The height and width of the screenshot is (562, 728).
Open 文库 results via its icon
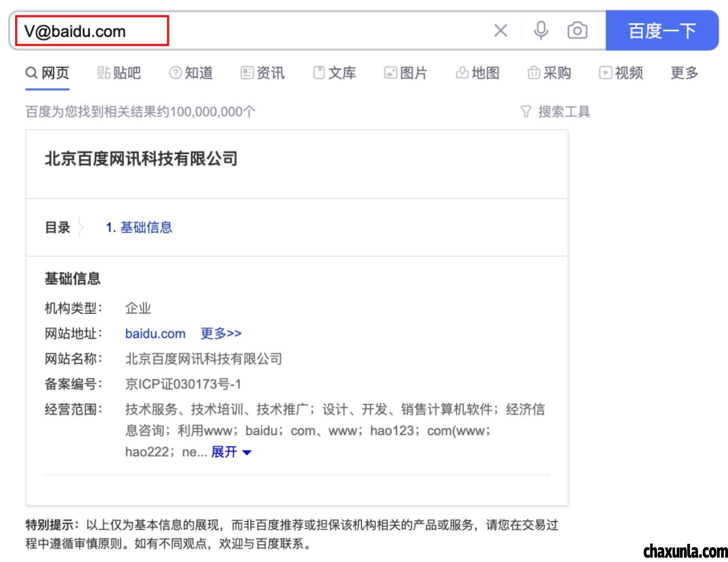(318, 73)
